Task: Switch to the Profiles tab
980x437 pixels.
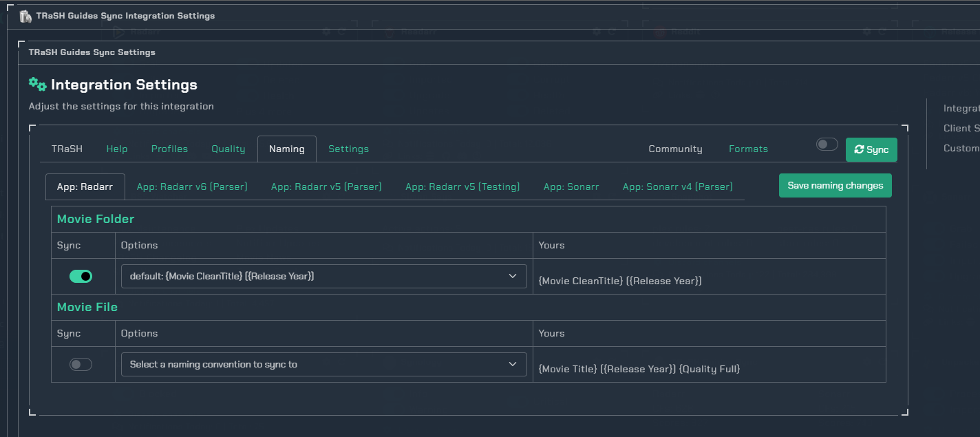Action: pyautogui.click(x=169, y=149)
